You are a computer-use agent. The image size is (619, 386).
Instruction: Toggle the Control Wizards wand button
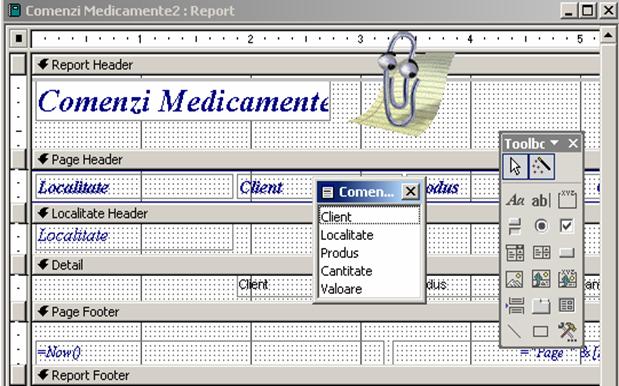click(x=541, y=167)
